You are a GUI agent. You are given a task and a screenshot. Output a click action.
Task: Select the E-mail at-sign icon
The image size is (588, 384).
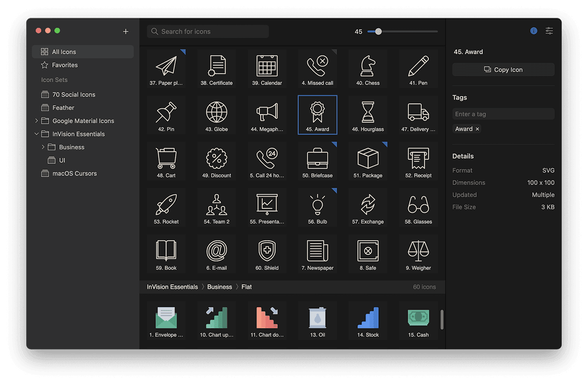coord(217,254)
